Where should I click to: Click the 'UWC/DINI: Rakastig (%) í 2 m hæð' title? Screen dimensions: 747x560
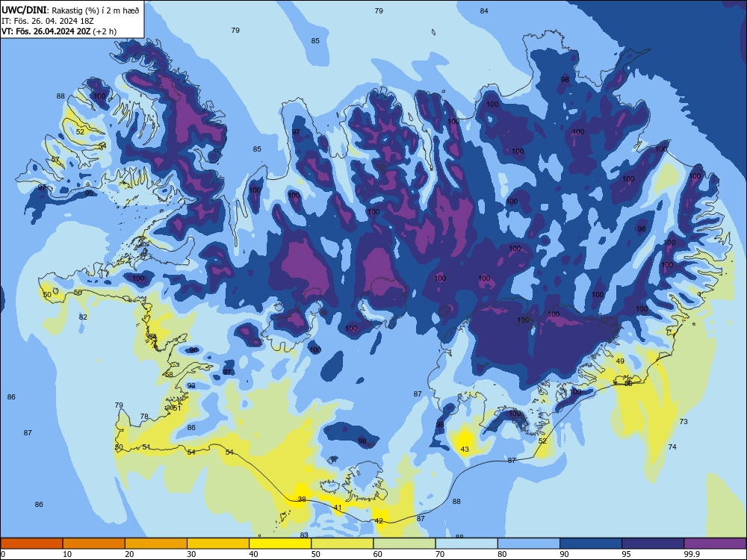[x=70, y=10]
